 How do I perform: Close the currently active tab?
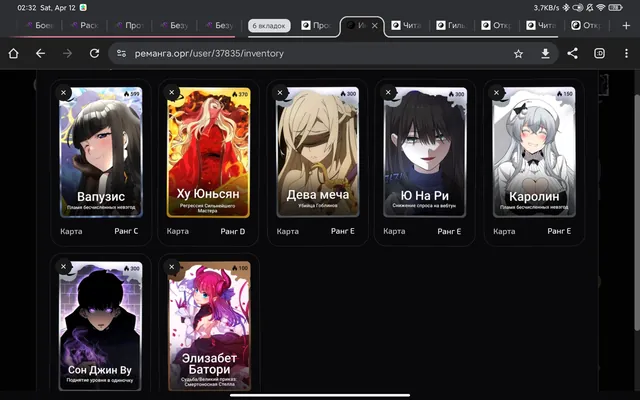[x=375, y=25]
